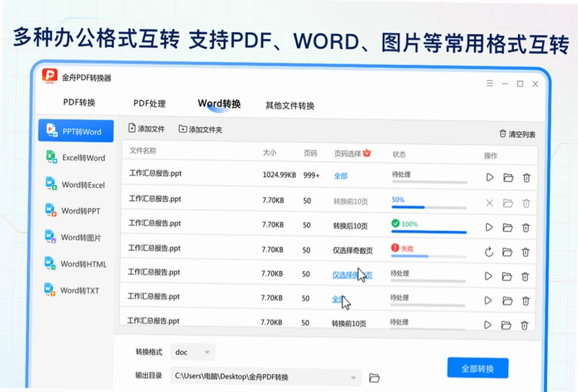Open folder in the 仅选择偶数页 row
This screenshot has height=392, width=578.
pos(507,276)
